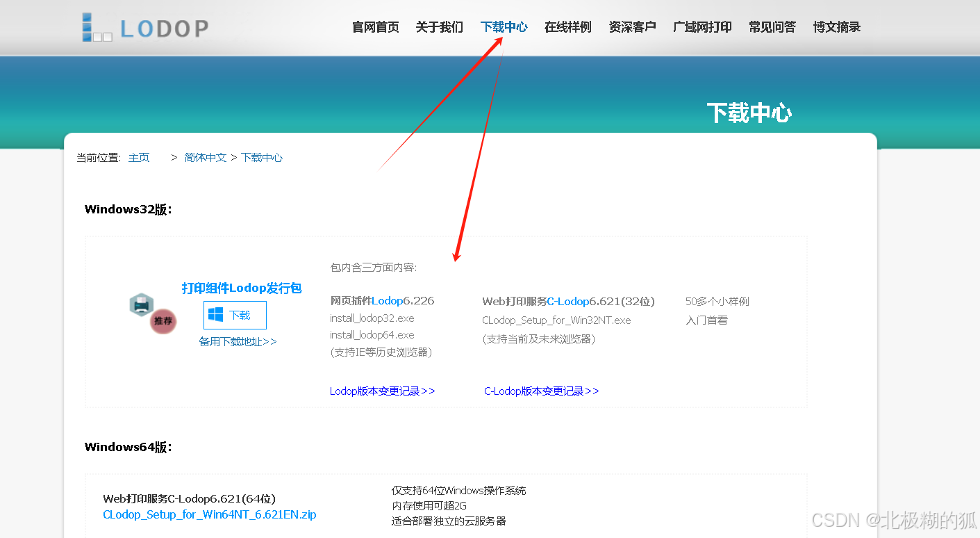Go back to 主页 via breadcrumb
The width and height of the screenshot is (980, 538).
tap(138, 157)
